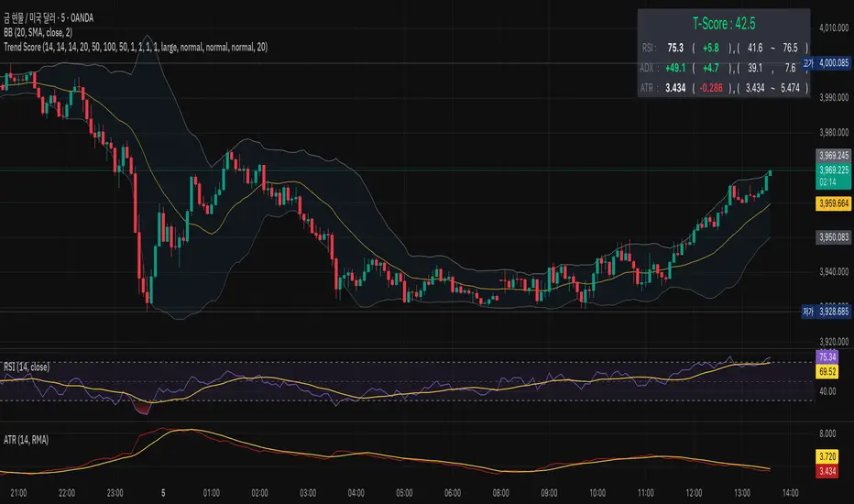The height and width of the screenshot is (504, 854).
Task: Click the purple RSI value tag 75.34
Action: click(830, 356)
